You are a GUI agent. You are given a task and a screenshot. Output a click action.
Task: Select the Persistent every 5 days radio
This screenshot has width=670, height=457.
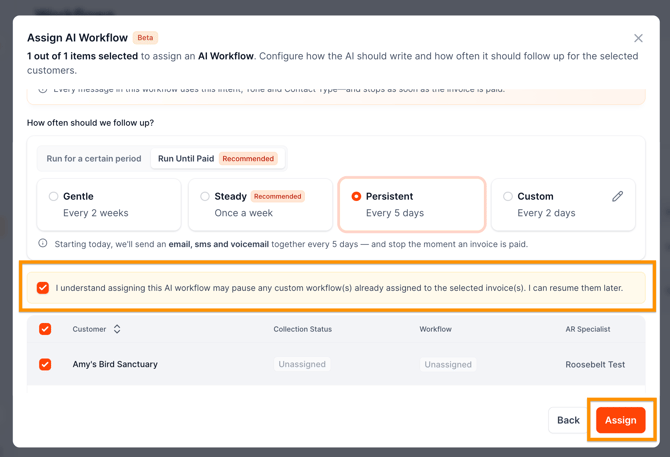pyautogui.click(x=356, y=196)
